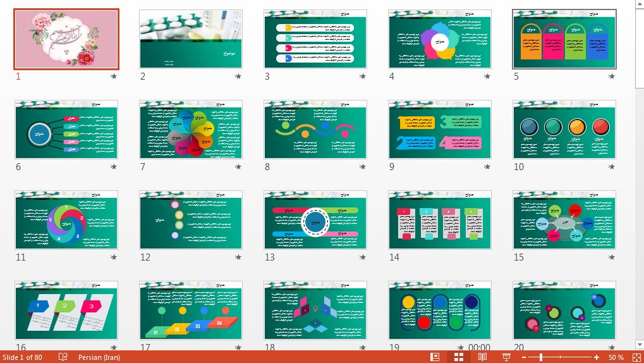Click the spell check icon in status bar
Image resolution: width=644 pixels, height=363 pixels.
(63, 357)
